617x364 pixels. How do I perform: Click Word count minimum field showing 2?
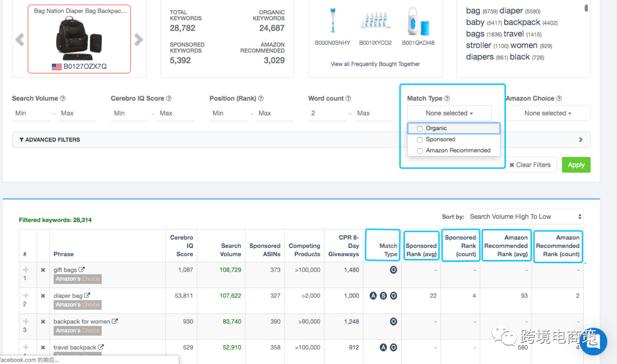coord(327,113)
